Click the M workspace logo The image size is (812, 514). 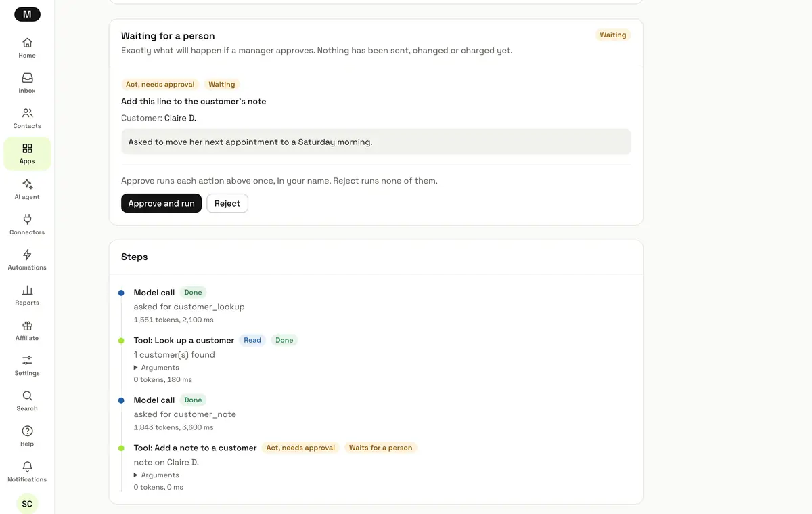click(27, 14)
